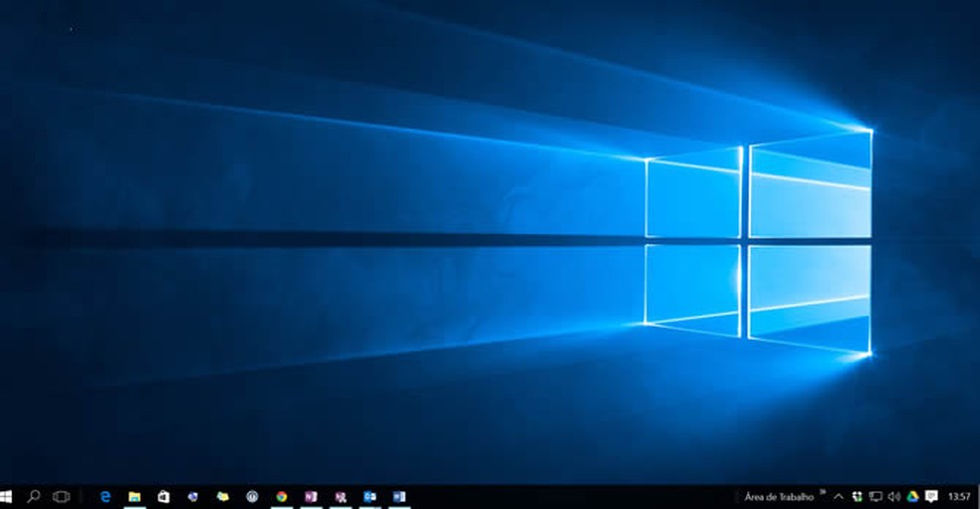Viewport: 980px width, 509px height.
Task: Expand the Área de Trabalho toolbar chevron
Action: pos(823,493)
